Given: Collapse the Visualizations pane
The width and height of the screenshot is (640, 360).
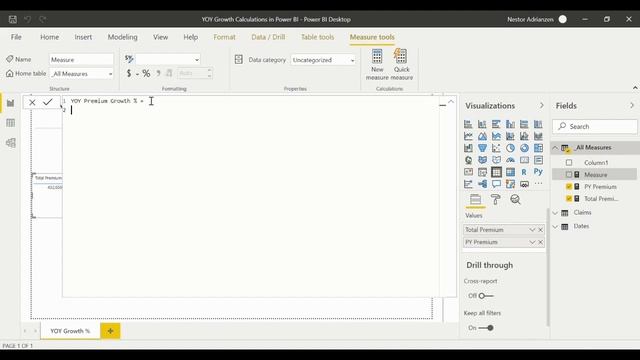Looking at the screenshot, I should click(x=542, y=105).
